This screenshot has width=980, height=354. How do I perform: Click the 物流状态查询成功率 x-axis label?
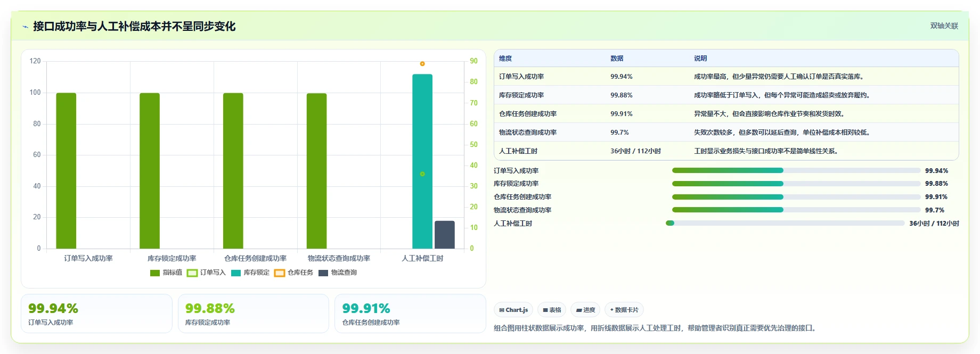coord(339,258)
